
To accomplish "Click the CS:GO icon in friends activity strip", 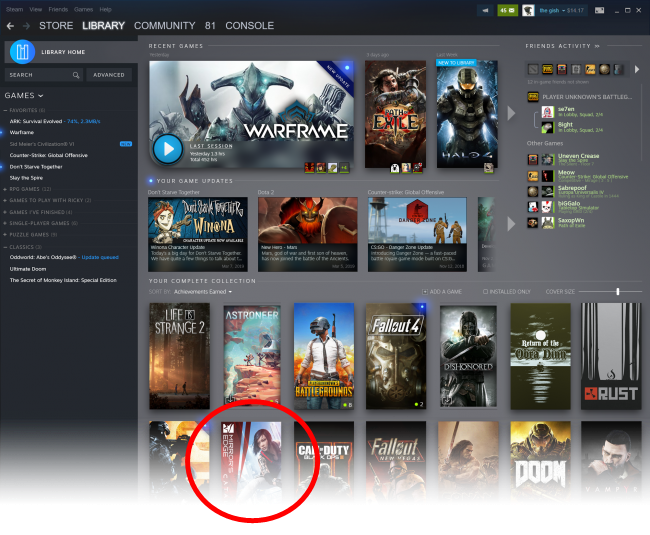I will 590,69.
